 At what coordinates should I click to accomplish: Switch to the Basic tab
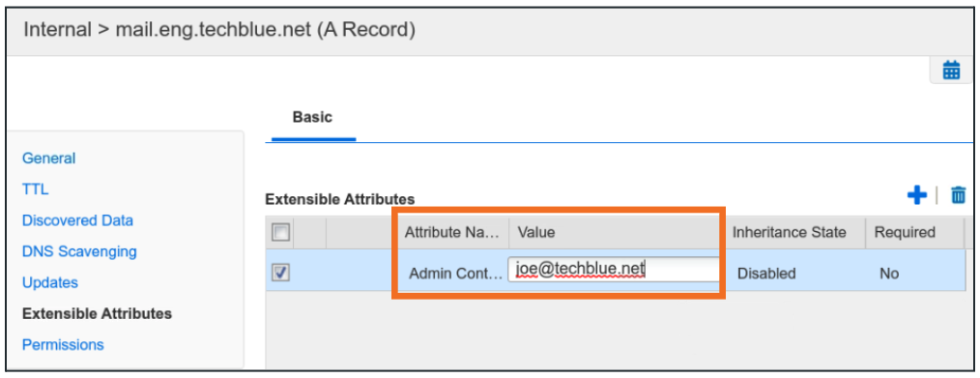[x=312, y=117]
